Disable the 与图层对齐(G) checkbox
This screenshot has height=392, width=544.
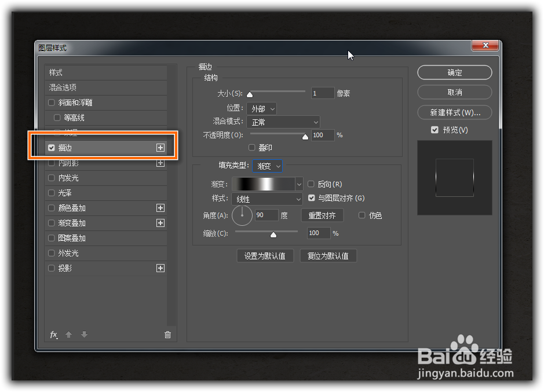point(311,197)
